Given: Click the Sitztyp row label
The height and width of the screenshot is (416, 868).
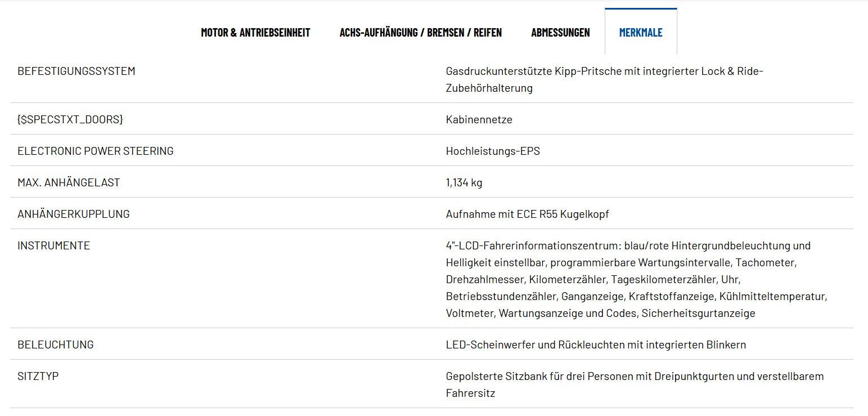Looking at the screenshot, I should tap(38, 376).
